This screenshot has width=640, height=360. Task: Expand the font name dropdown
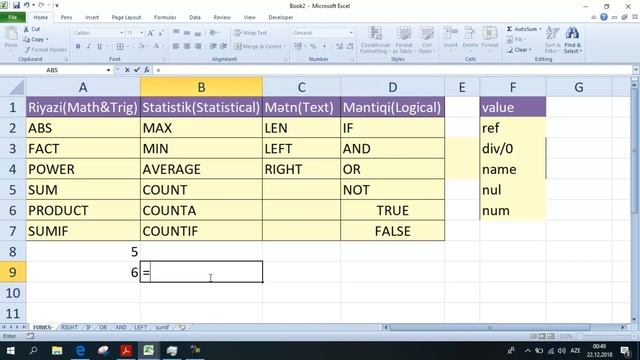click(x=121, y=33)
